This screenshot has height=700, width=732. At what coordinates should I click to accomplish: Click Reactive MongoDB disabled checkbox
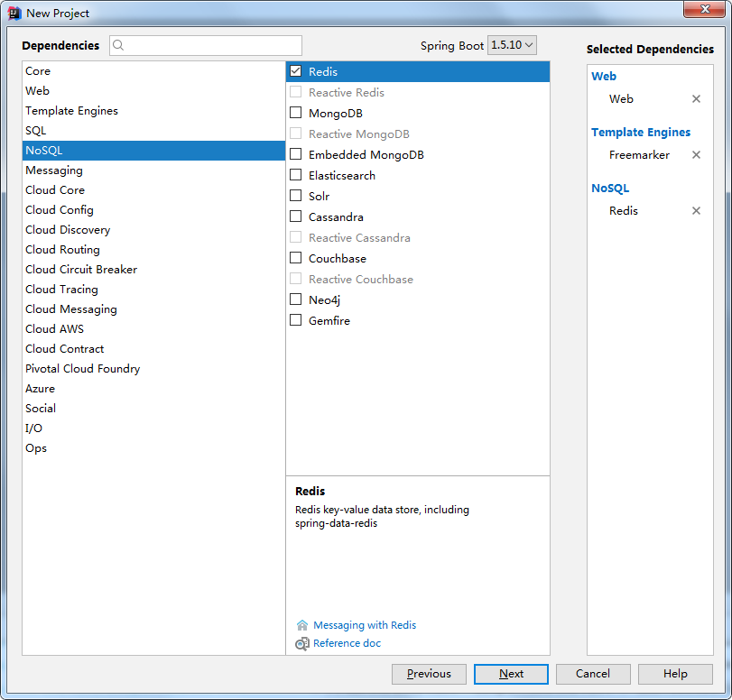(x=295, y=134)
